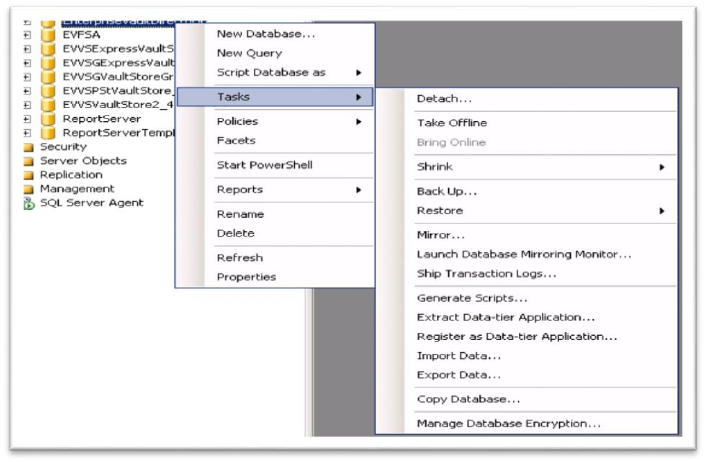The image size is (705, 462).
Task: Click the SQL Server Agent icon
Action: [29, 204]
